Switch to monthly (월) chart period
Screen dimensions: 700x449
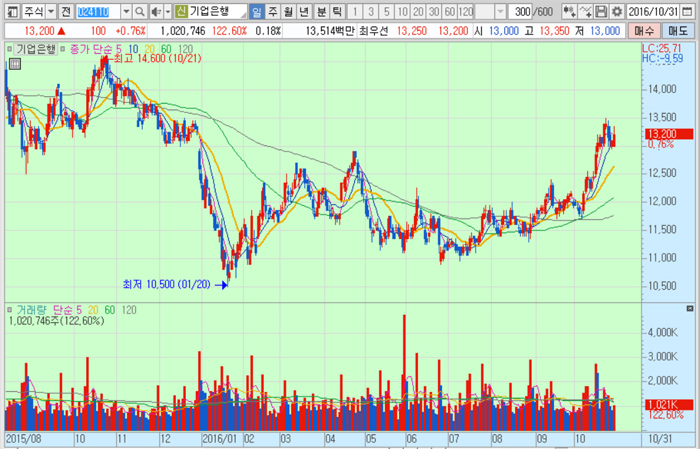(289, 11)
